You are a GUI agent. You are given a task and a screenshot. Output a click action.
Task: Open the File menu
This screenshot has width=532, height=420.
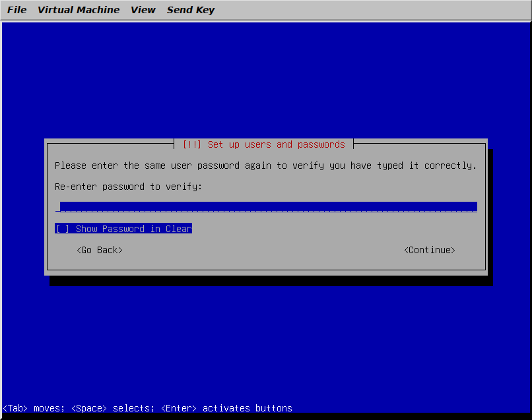(17, 9)
